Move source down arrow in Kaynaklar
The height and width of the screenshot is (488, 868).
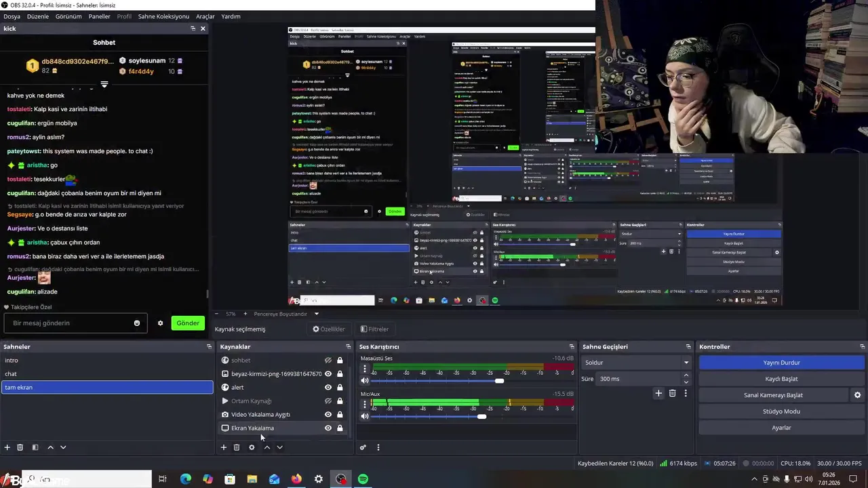click(279, 447)
